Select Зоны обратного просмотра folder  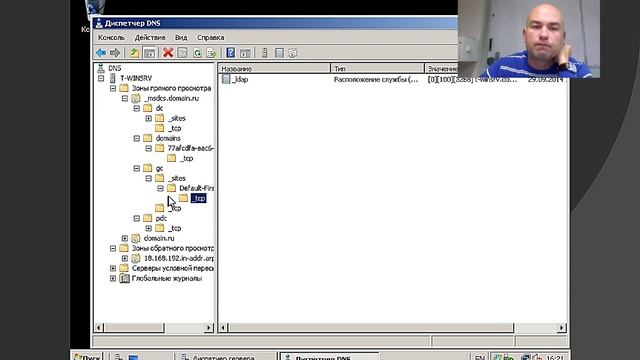point(173,248)
